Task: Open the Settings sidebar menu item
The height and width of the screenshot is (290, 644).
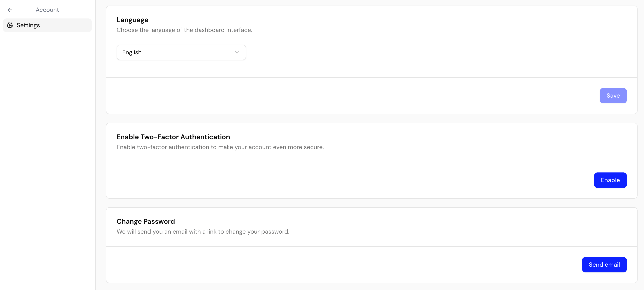Action: (47, 25)
